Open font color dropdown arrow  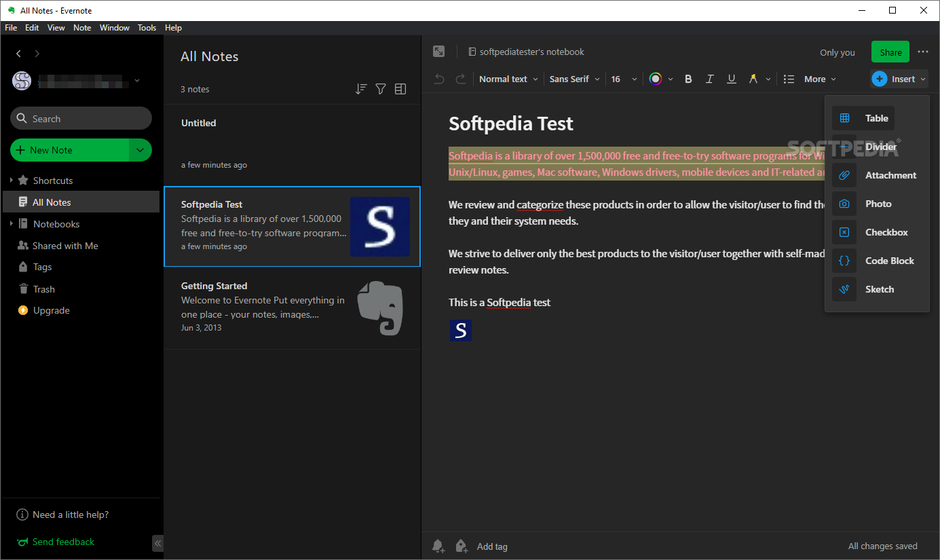click(x=671, y=79)
